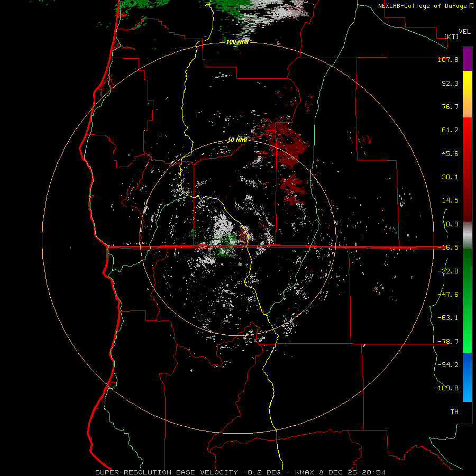Image resolution: width=476 pixels, height=476 pixels.
Task: Pick the black TH segment of the color bar
Action: [x=467, y=413]
